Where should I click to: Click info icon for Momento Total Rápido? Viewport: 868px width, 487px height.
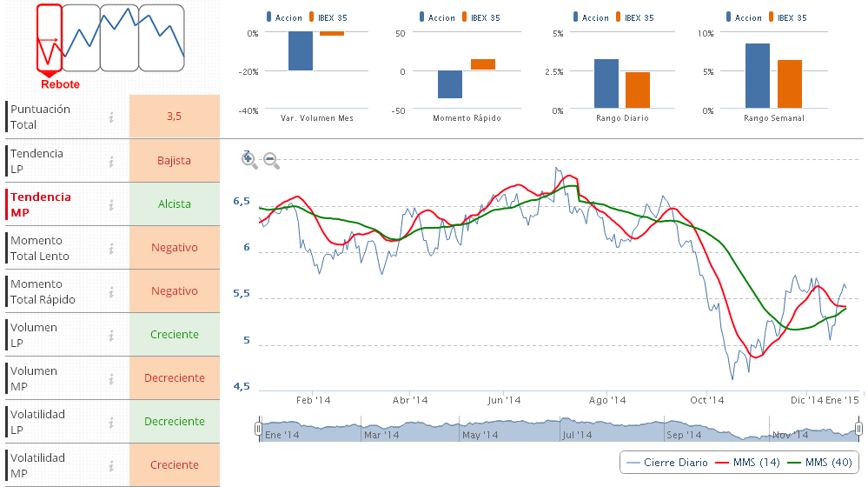point(111,291)
